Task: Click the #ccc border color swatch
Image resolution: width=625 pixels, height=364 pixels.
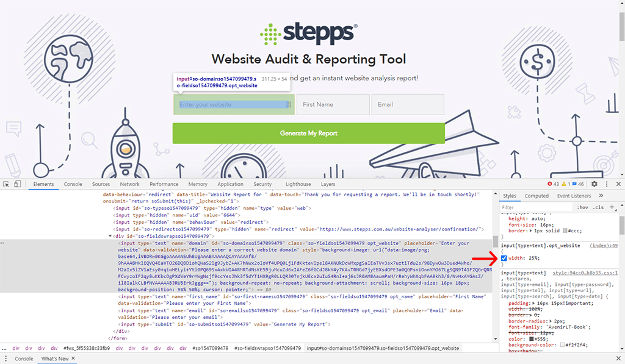Action: coord(565,230)
